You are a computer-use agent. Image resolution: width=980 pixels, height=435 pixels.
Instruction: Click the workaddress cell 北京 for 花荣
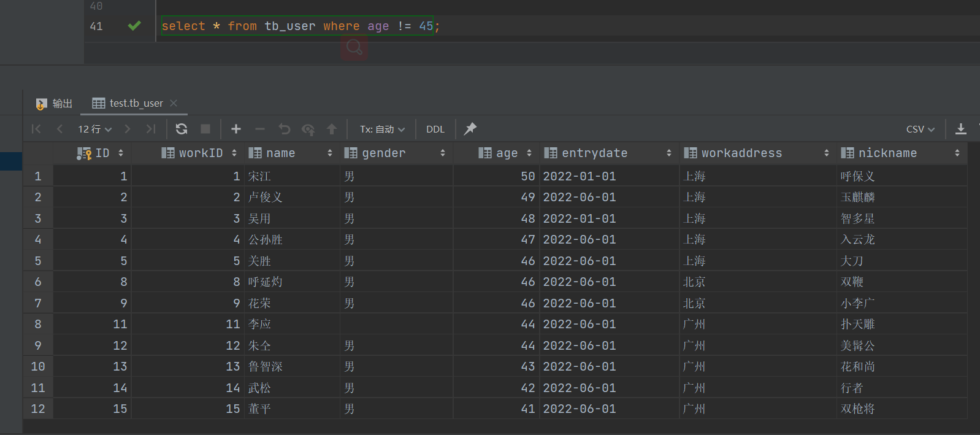[x=758, y=303]
